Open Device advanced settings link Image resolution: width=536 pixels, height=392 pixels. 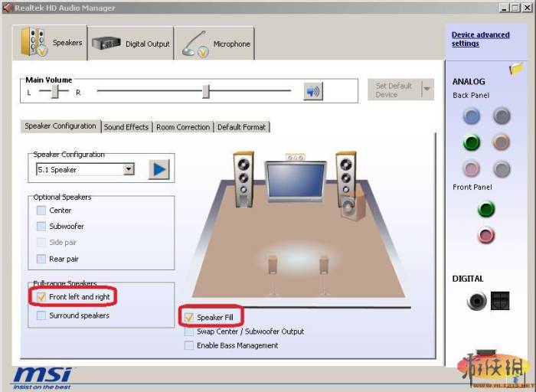(x=480, y=39)
